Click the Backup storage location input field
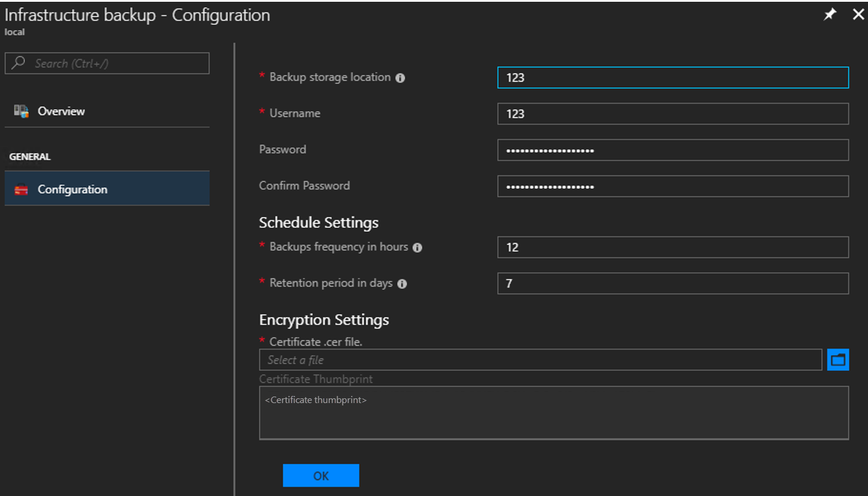The width and height of the screenshot is (868, 496). (x=672, y=77)
